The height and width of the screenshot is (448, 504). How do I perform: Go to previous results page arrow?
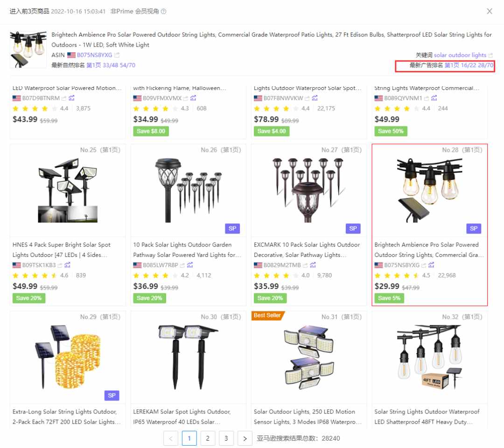[x=171, y=438]
